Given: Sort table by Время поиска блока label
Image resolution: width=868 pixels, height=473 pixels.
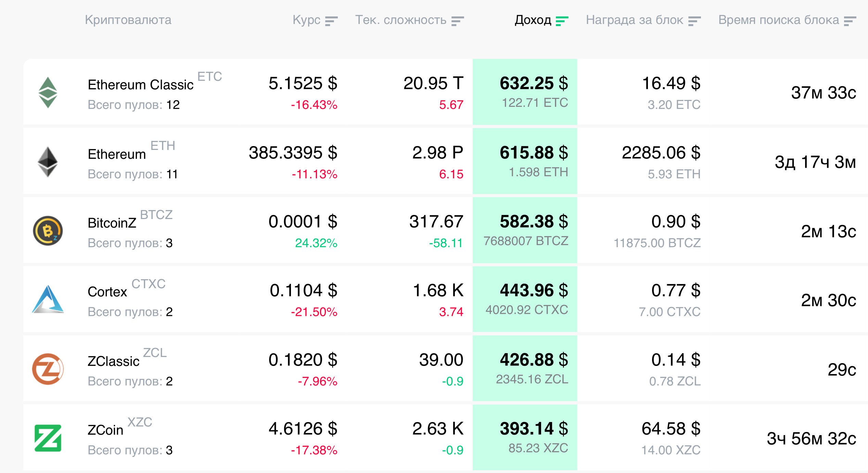Looking at the screenshot, I should [x=779, y=20].
